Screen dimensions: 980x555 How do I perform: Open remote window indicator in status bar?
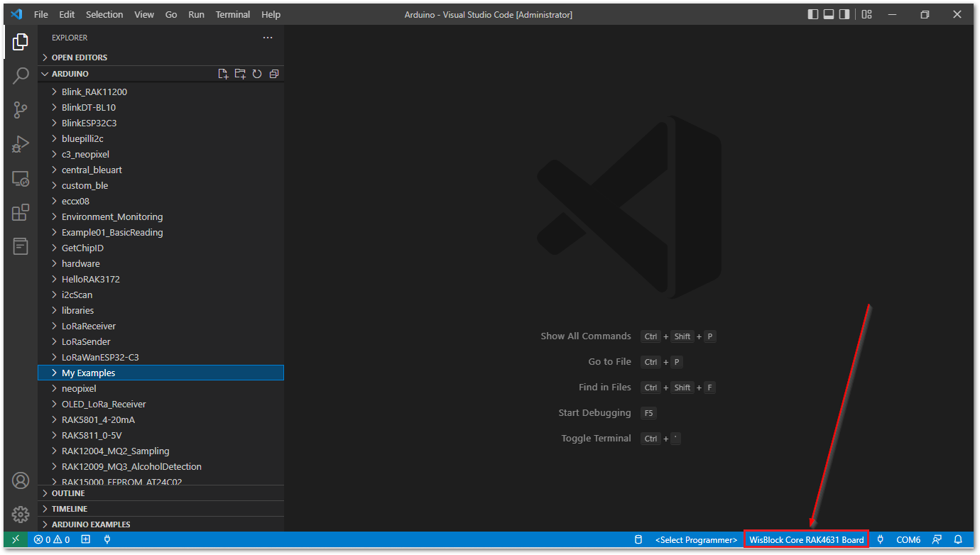pyautogui.click(x=16, y=539)
